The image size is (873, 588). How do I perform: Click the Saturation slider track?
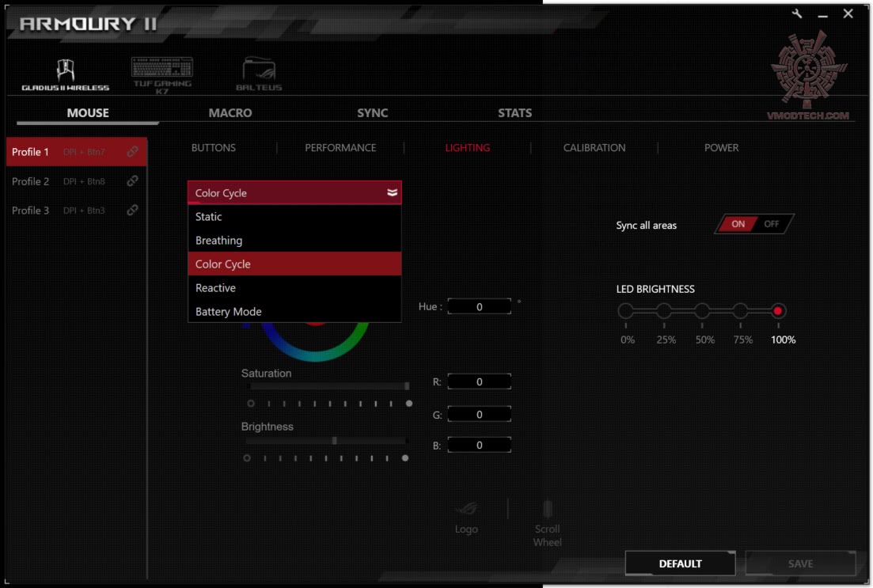pyautogui.click(x=328, y=386)
